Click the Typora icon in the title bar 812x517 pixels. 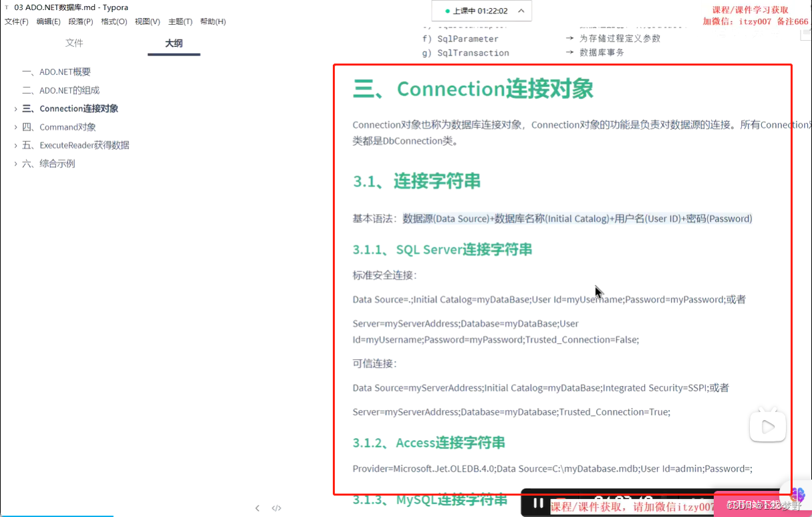[x=5, y=7]
